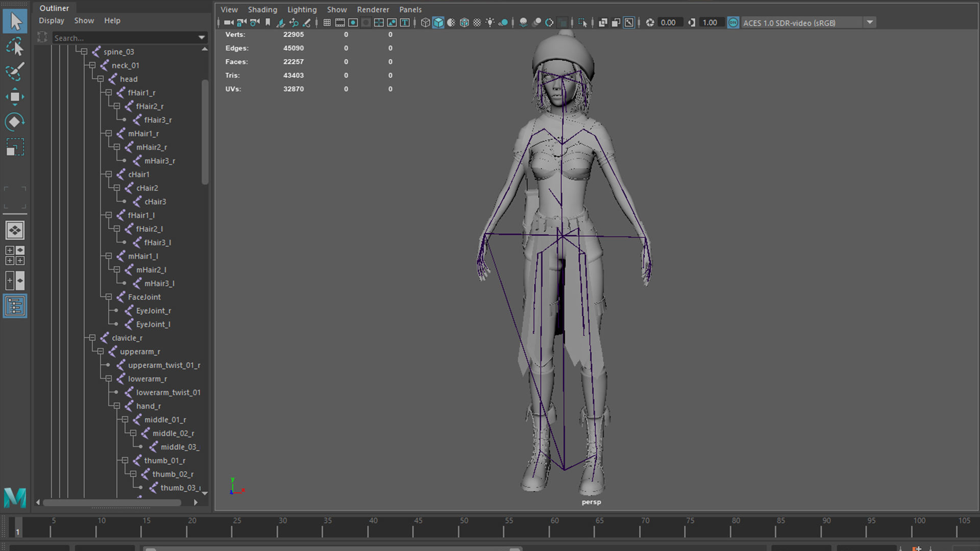Collapse the clavicle_r joint hierarchy
The width and height of the screenshot is (980, 551).
(92, 338)
